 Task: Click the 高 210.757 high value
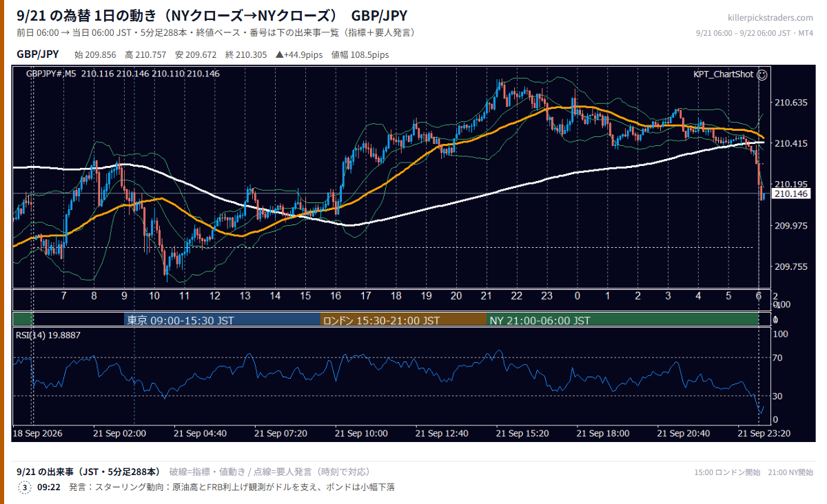pos(145,55)
